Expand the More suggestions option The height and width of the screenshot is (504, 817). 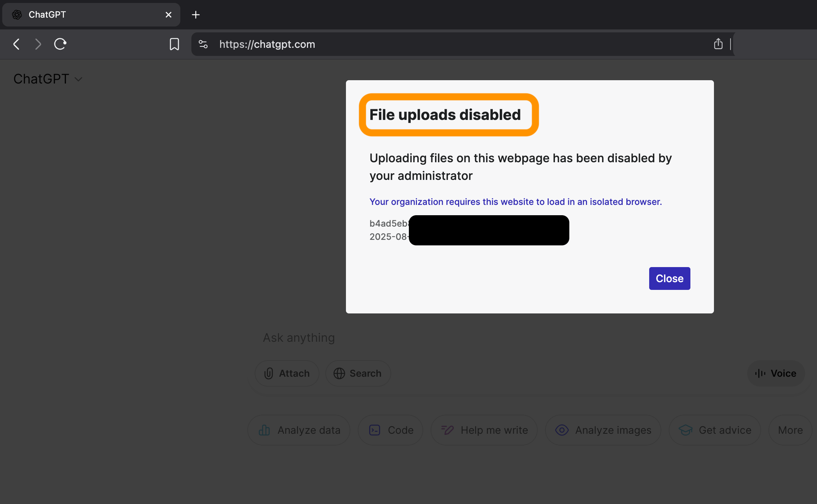tap(790, 430)
